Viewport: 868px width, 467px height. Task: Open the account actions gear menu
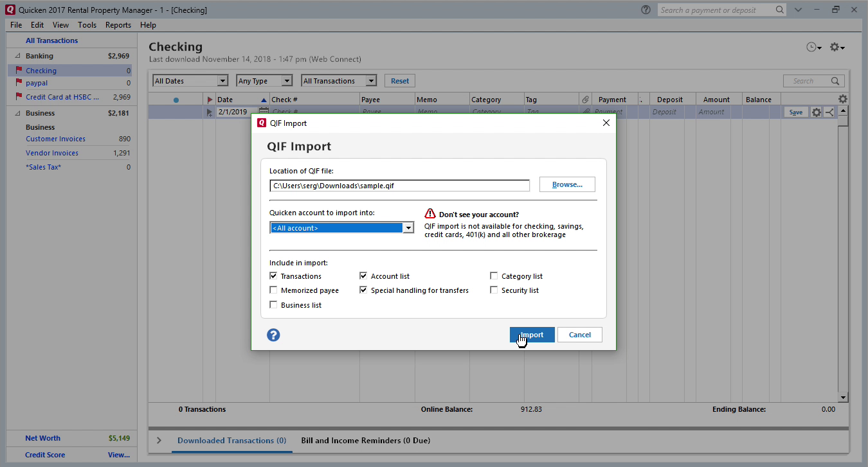tap(836, 47)
